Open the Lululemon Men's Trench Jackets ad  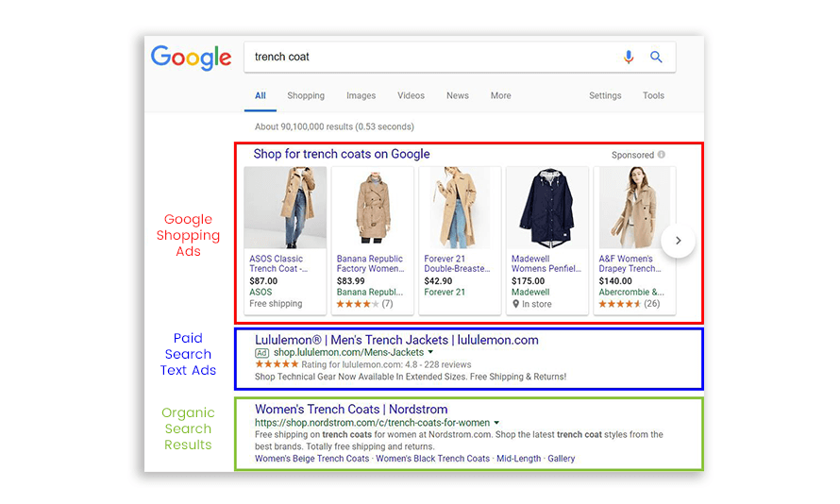(396, 340)
